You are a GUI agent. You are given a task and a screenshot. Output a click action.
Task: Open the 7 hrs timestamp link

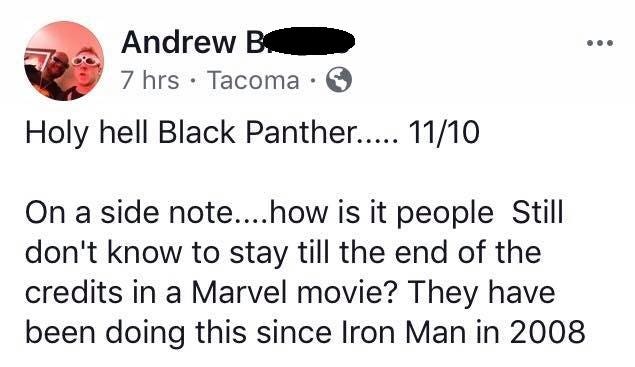[x=150, y=80]
